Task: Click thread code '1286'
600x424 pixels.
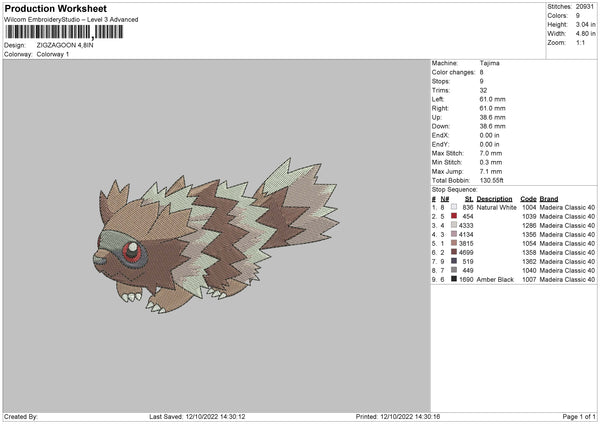Action: pyautogui.click(x=529, y=225)
